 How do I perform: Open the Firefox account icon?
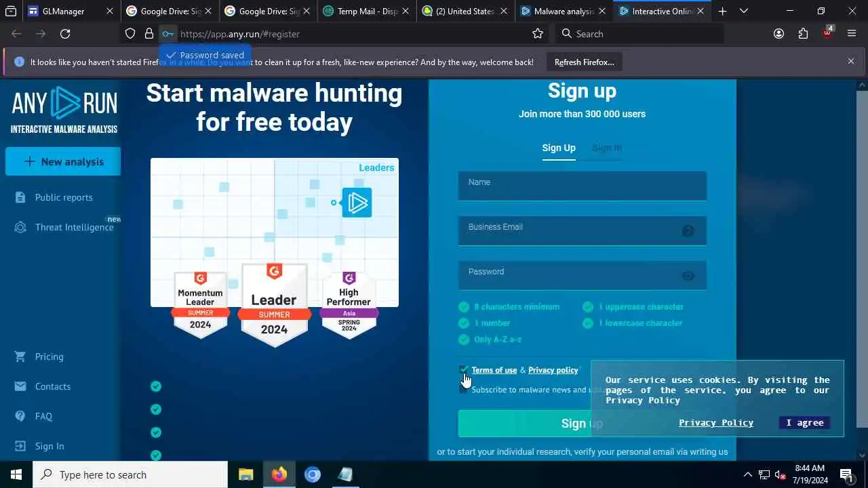(x=778, y=34)
